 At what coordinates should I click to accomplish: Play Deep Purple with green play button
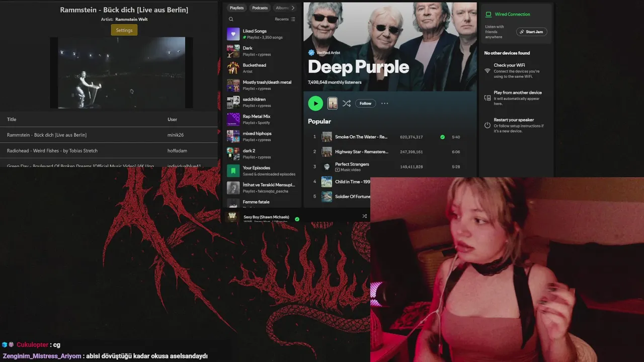pyautogui.click(x=315, y=104)
